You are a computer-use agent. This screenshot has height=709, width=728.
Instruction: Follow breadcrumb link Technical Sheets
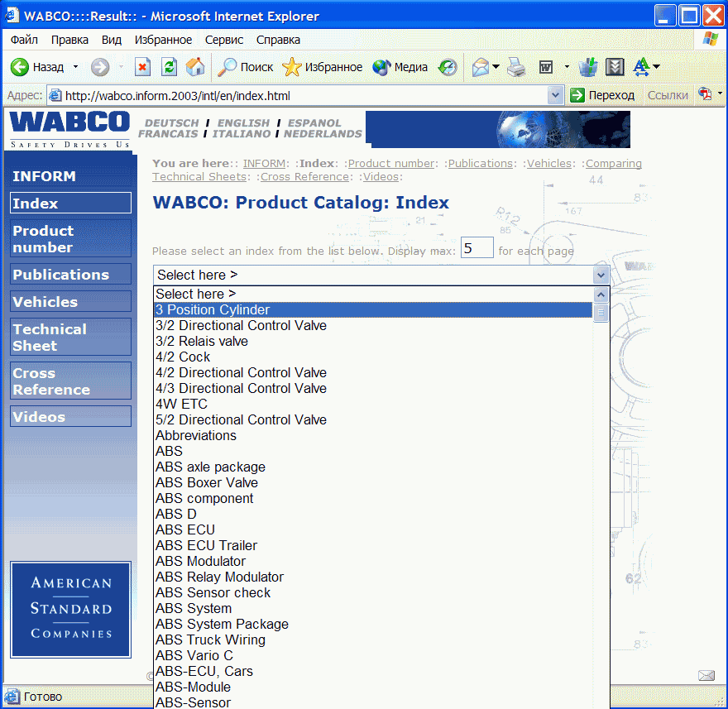coord(199,177)
